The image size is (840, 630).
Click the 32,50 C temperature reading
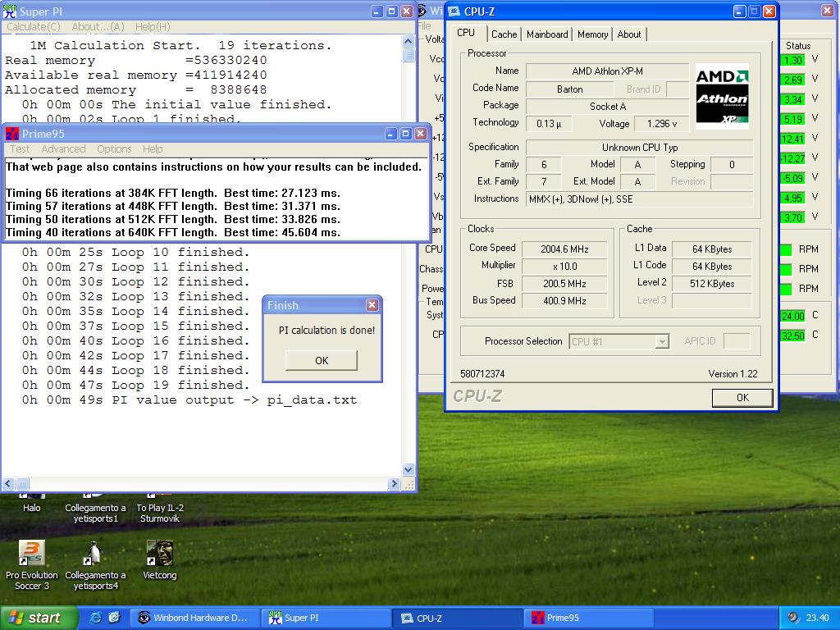(x=793, y=336)
